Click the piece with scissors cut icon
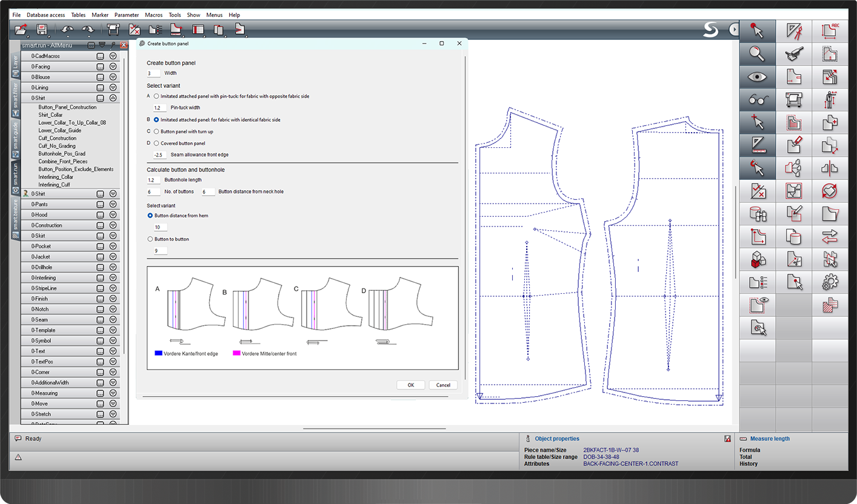This screenshot has height=504, width=857. click(x=794, y=259)
